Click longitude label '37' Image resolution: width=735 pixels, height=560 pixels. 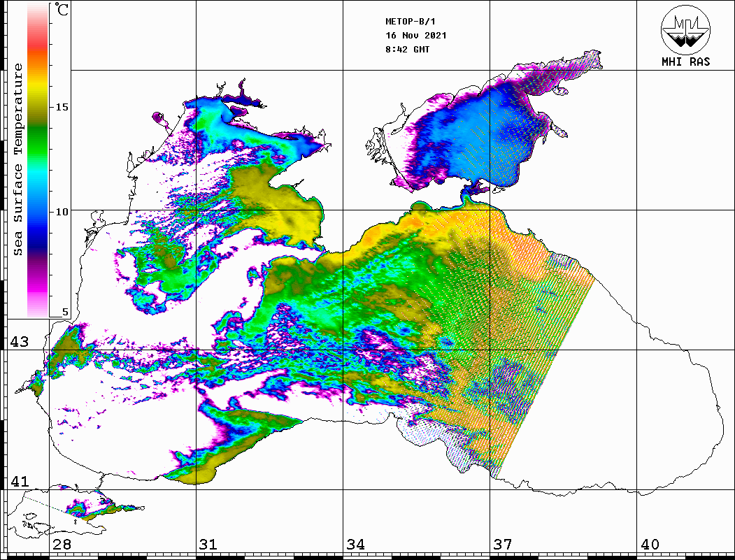pos(502,545)
